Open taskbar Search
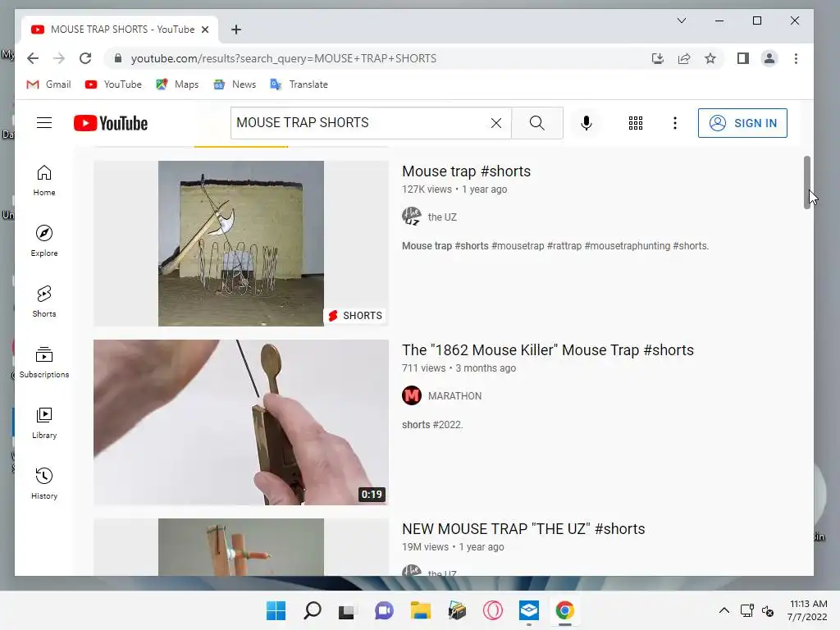The height and width of the screenshot is (630, 840). click(x=313, y=610)
